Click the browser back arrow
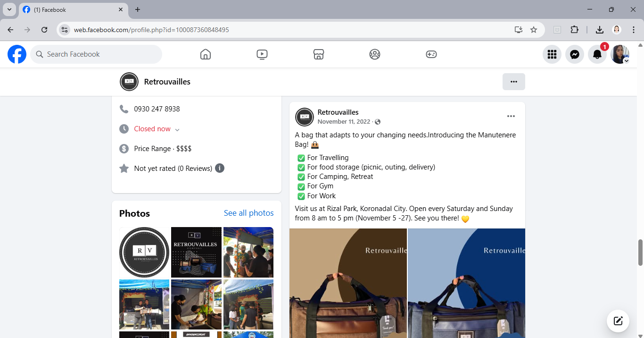 10,30
